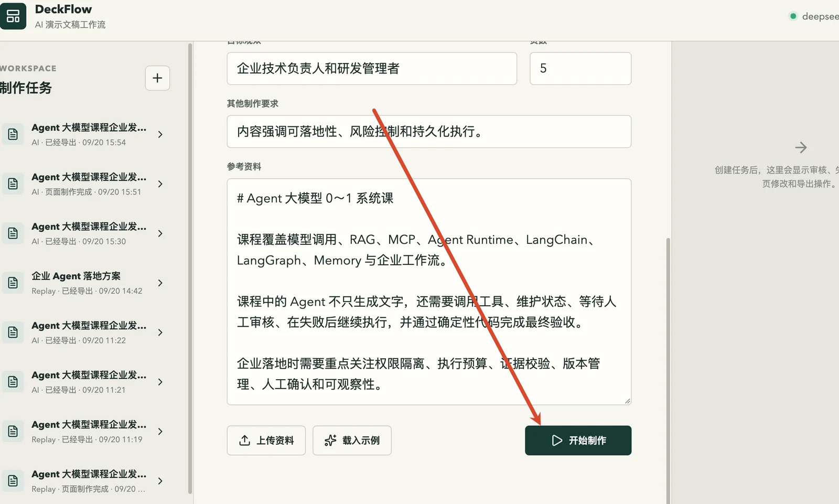Focus the 其他制作要求 input field

click(429, 132)
